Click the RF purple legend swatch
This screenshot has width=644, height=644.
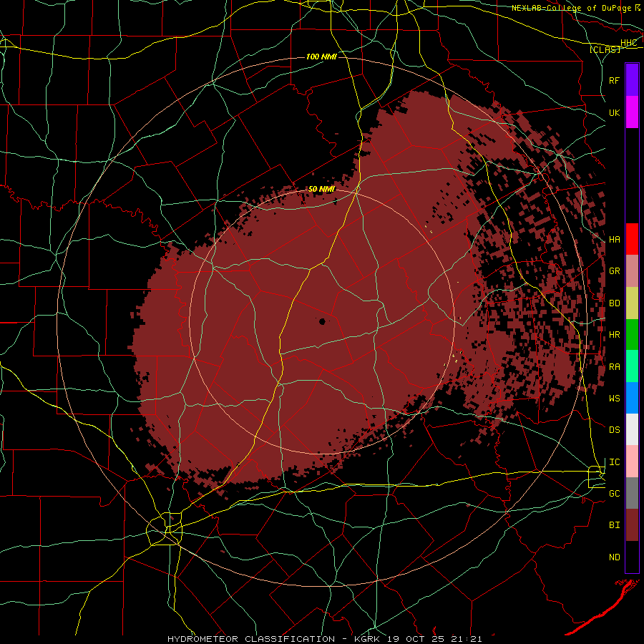tap(632, 80)
